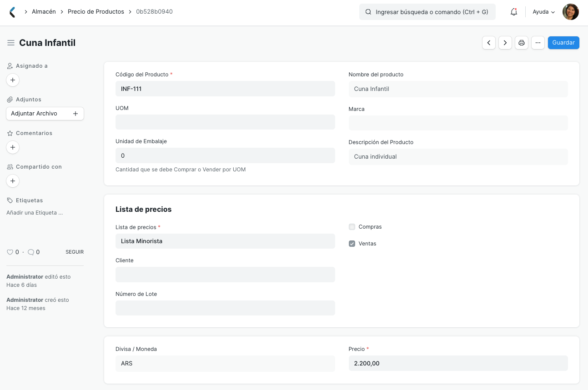
Task: Open the three-dots more options menu
Action: [538, 43]
